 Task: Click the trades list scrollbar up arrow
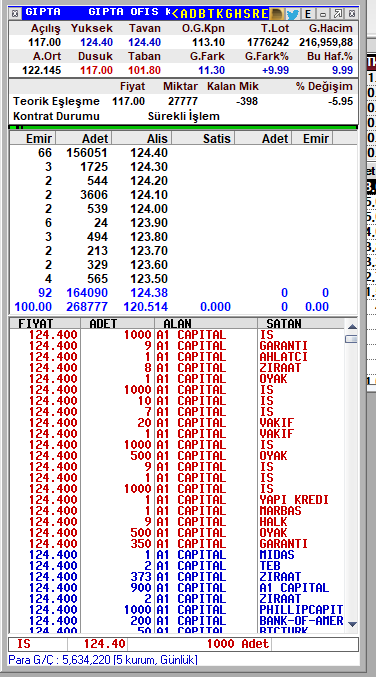tap(352, 326)
